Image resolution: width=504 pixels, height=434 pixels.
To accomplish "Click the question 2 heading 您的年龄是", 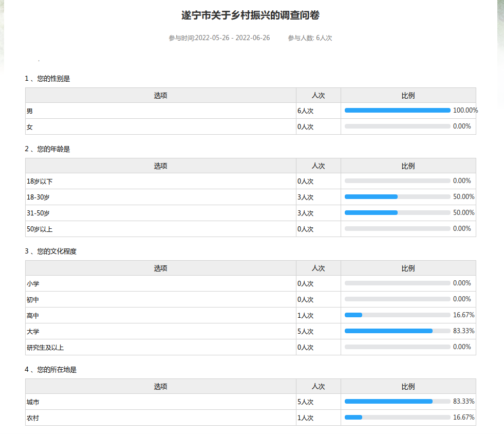I will 47,149.
